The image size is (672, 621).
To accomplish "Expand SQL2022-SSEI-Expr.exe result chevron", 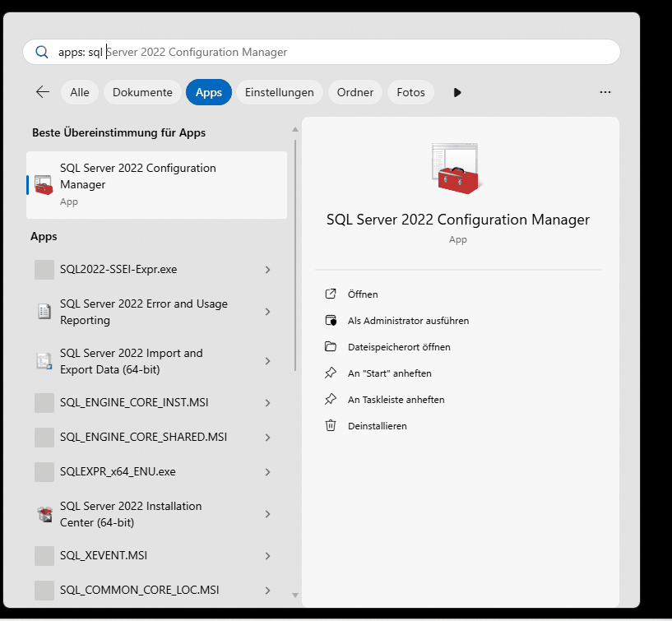I will 268,270.
